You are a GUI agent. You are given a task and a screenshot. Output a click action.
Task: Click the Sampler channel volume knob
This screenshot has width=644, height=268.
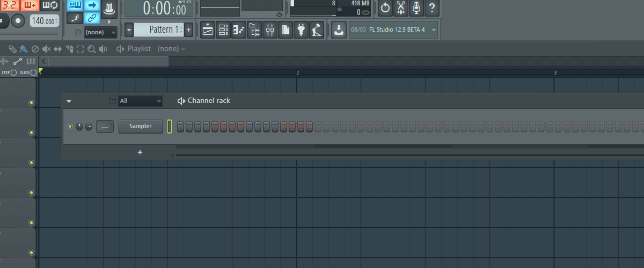(x=89, y=126)
